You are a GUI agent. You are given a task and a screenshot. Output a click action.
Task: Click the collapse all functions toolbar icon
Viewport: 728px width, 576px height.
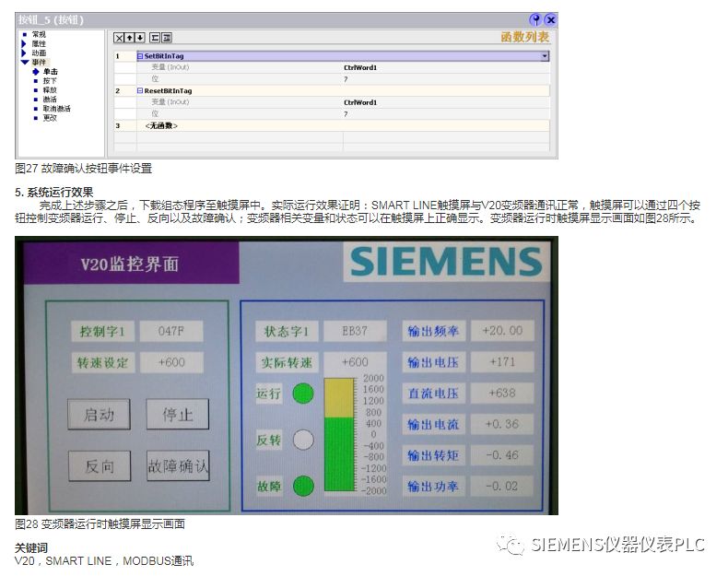tap(155, 38)
